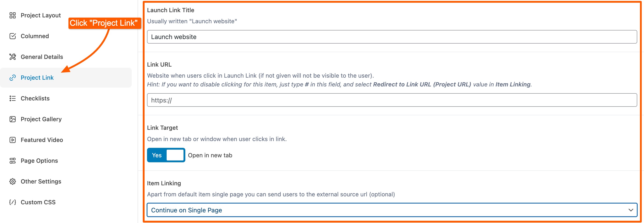Click the Page Options sliders icon
644x223 pixels.
[13, 161]
